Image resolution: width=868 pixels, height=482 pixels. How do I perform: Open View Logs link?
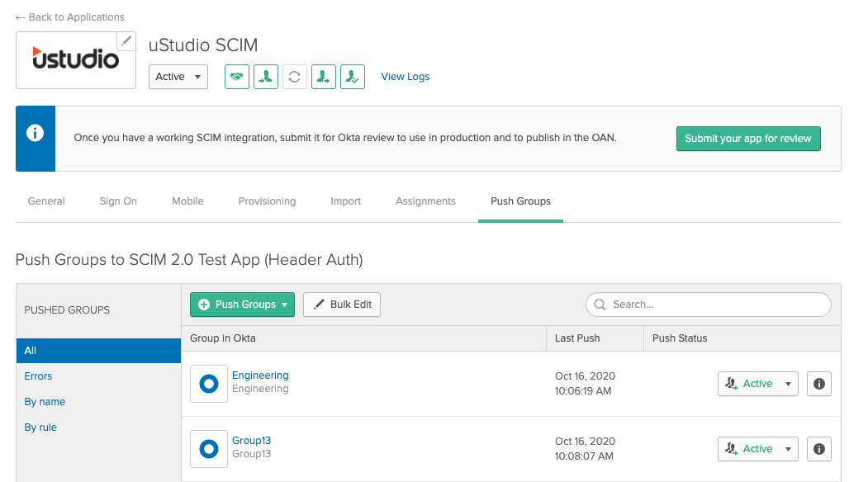click(x=406, y=77)
